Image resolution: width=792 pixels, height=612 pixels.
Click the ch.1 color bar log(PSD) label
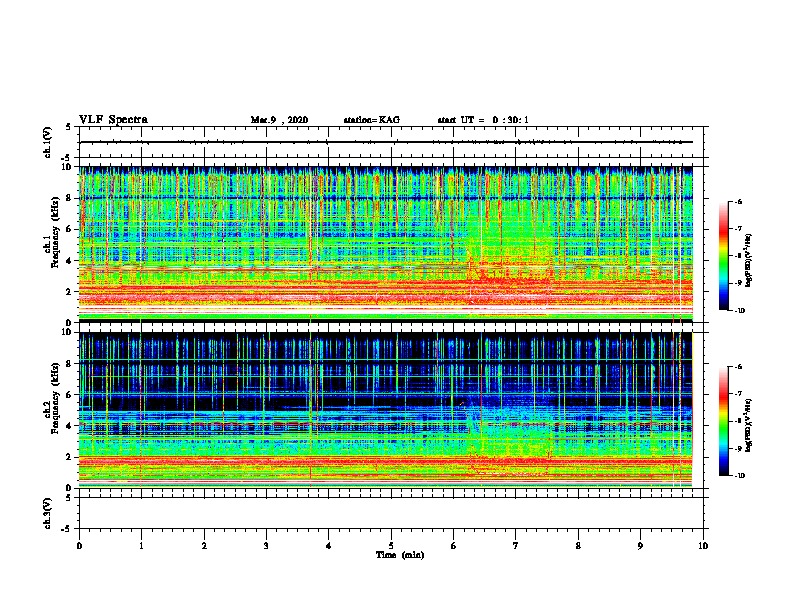[749, 260]
